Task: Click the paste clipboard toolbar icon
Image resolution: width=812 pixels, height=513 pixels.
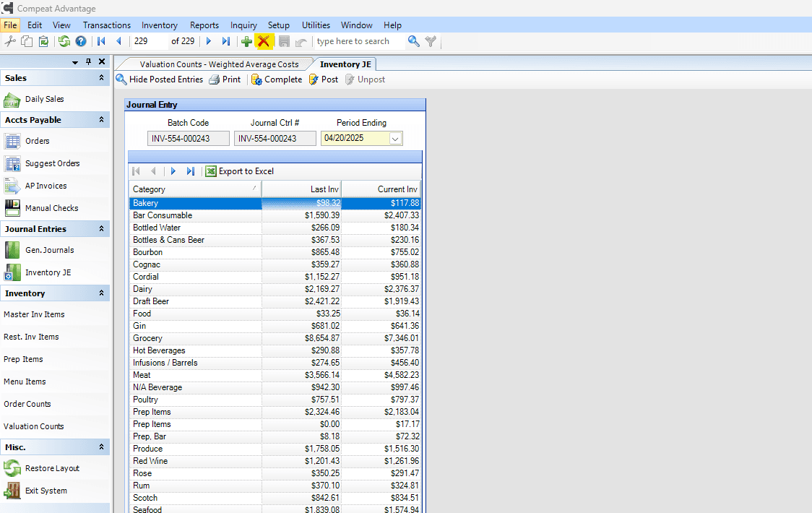Action: [43, 41]
